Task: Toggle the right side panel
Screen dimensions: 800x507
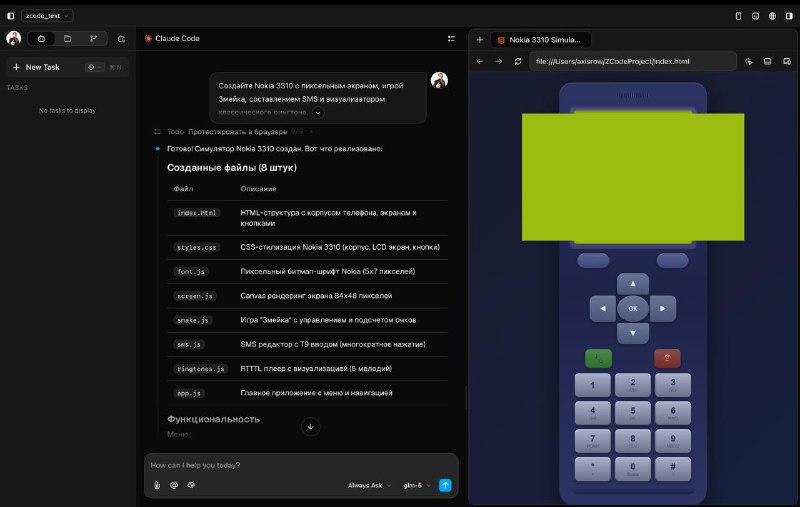Action: tap(789, 16)
